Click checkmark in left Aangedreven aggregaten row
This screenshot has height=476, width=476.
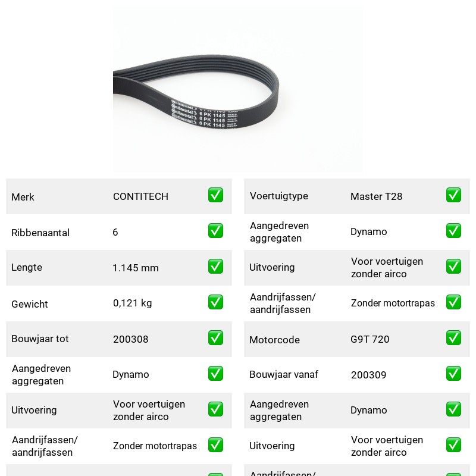215,374
